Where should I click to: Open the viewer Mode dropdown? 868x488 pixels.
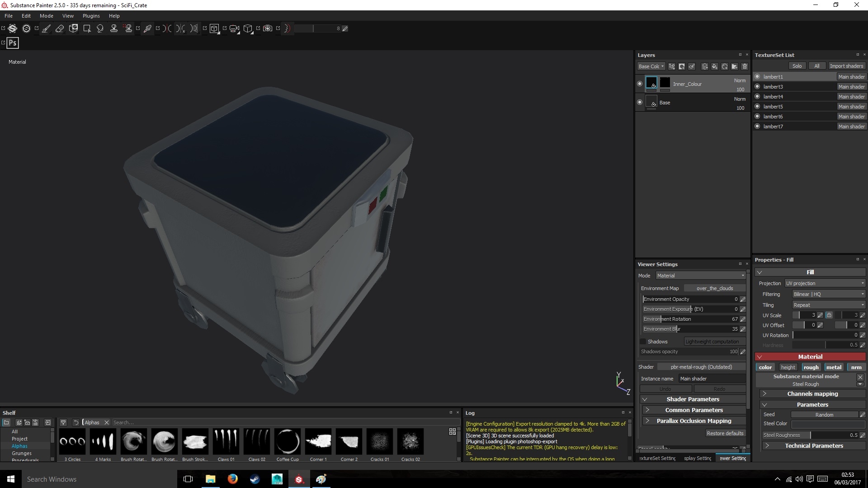(700, 276)
